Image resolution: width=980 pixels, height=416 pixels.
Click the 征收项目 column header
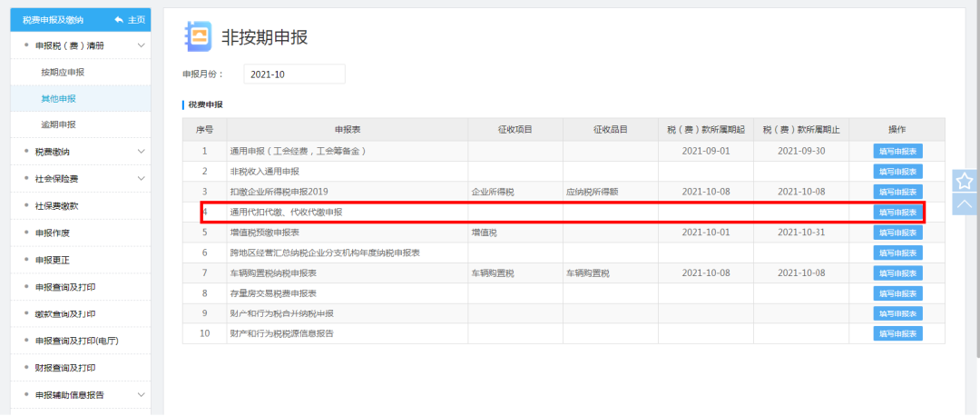coord(515,130)
